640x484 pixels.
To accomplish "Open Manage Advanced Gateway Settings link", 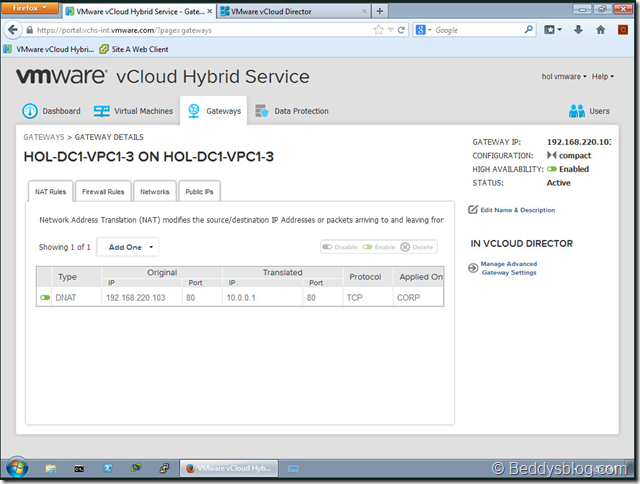I will pyautogui.click(x=509, y=268).
